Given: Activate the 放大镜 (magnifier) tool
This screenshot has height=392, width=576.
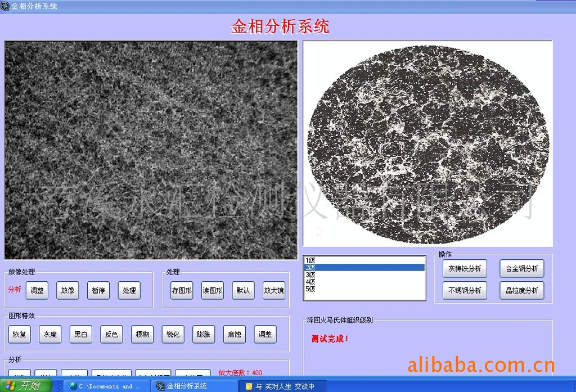Looking at the screenshot, I should pyautogui.click(x=273, y=291).
